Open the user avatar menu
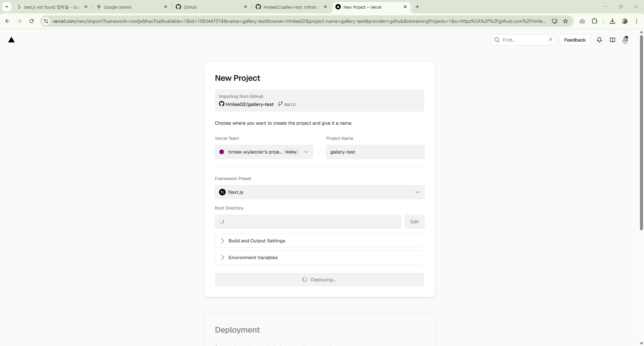Viewport: 644px width, 346px height. pos(625,40)
